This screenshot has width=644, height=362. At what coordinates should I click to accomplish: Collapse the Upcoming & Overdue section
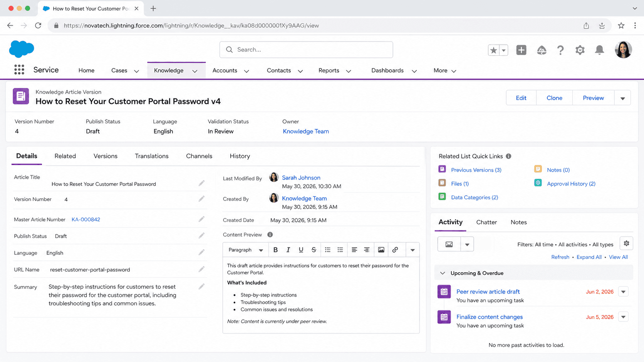coord(443,273)
